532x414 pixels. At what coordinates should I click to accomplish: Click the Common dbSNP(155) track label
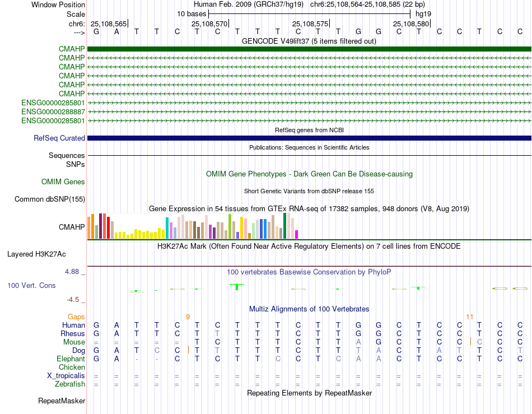pyautogui.click(x=49, y=199)
